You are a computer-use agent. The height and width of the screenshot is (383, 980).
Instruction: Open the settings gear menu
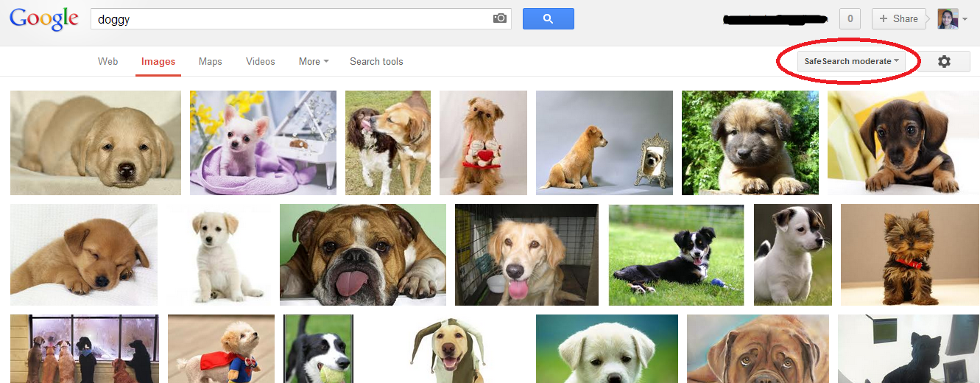click(944, 62)
